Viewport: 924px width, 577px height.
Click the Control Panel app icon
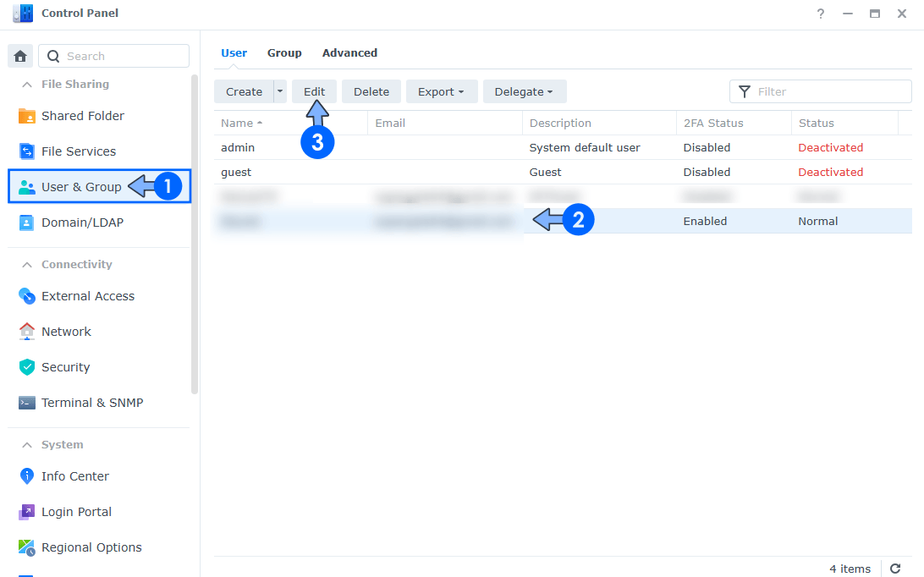click(23, 13)
